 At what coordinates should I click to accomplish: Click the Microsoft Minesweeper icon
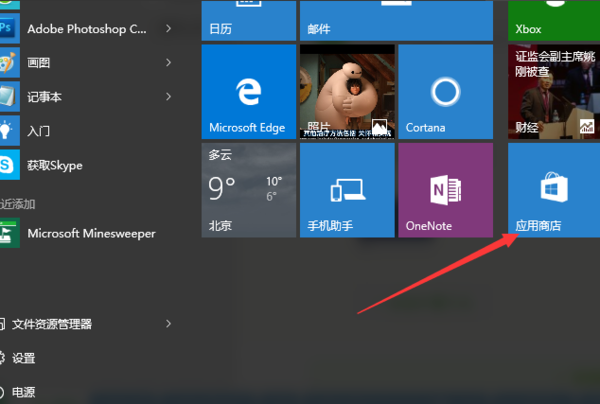pyautogui.click(x=8, y=233)
